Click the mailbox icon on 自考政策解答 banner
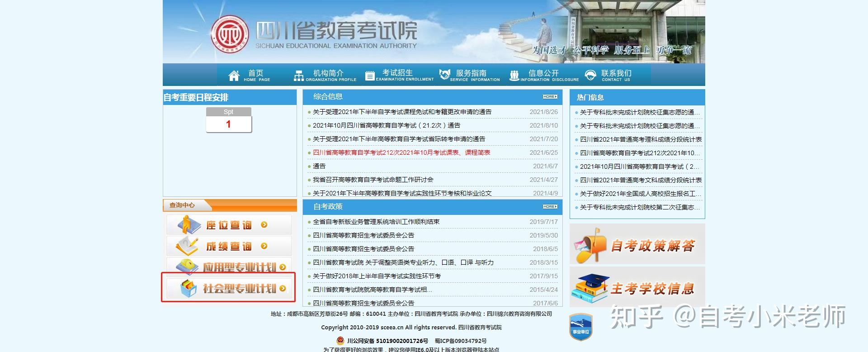The height and width of the screenshot is (352, 868). coord(590,245)
